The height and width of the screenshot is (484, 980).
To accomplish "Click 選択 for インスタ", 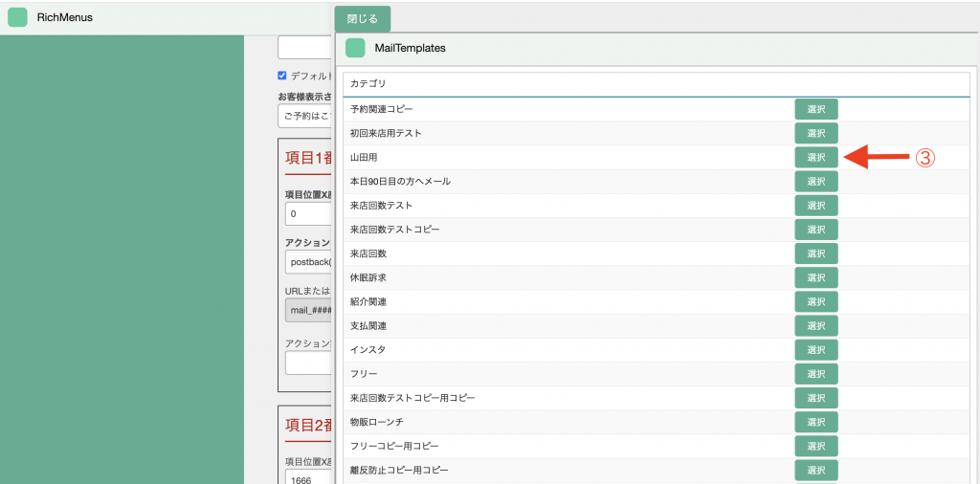I will tap(816, 350).
